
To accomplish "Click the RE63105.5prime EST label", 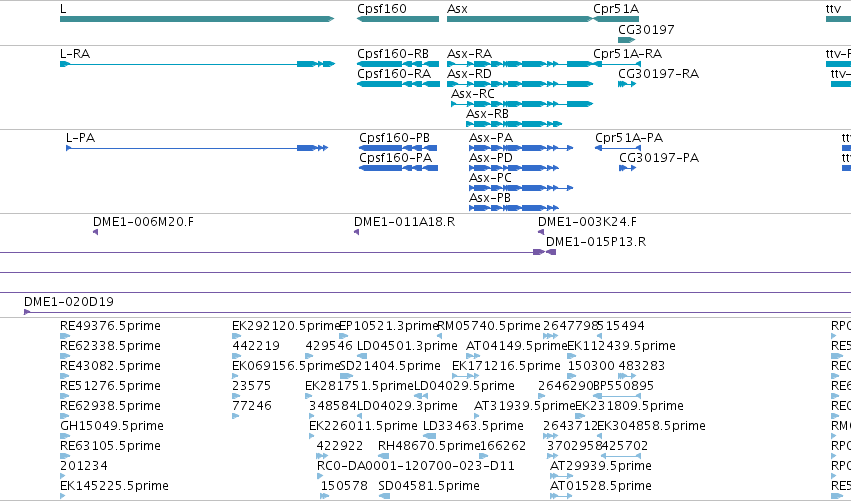I will (110, 446).
